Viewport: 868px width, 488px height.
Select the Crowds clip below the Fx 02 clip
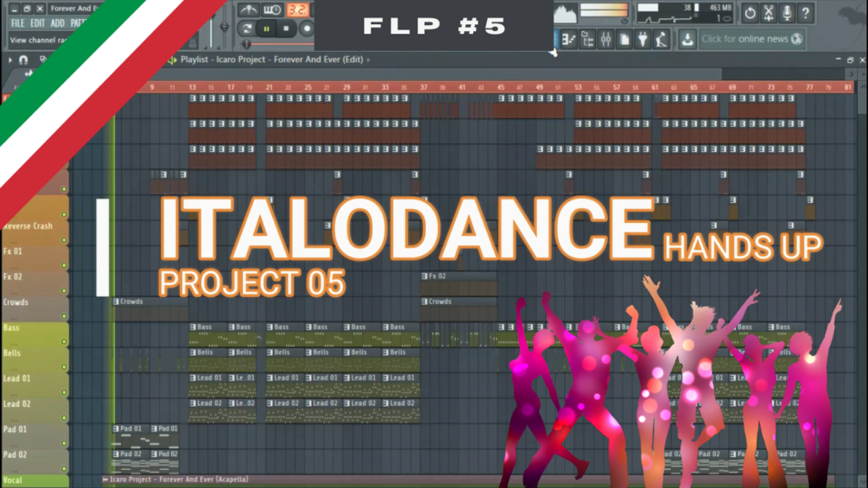coord(459,310)
